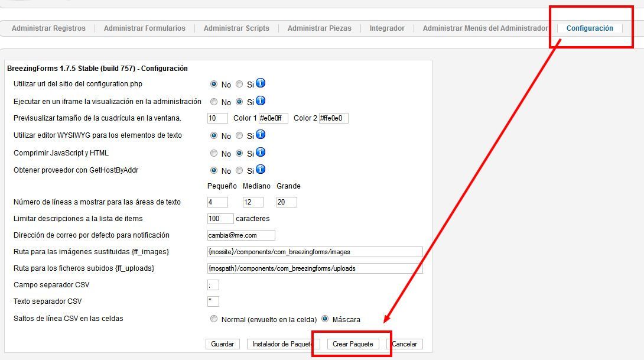Open info icon for iframe preview option
The image size is (644, 360).
pyautogui.click(x=261, y=100)
